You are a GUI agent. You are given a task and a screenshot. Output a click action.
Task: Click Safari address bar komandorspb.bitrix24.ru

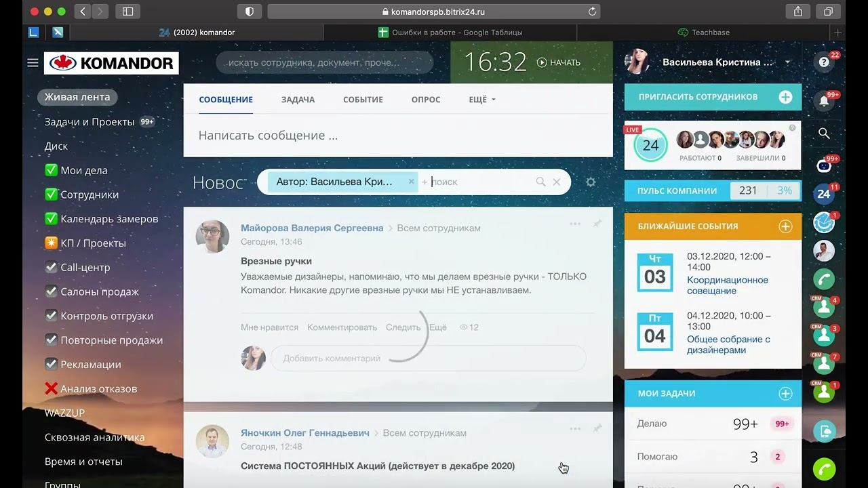(x=434, y=12)
